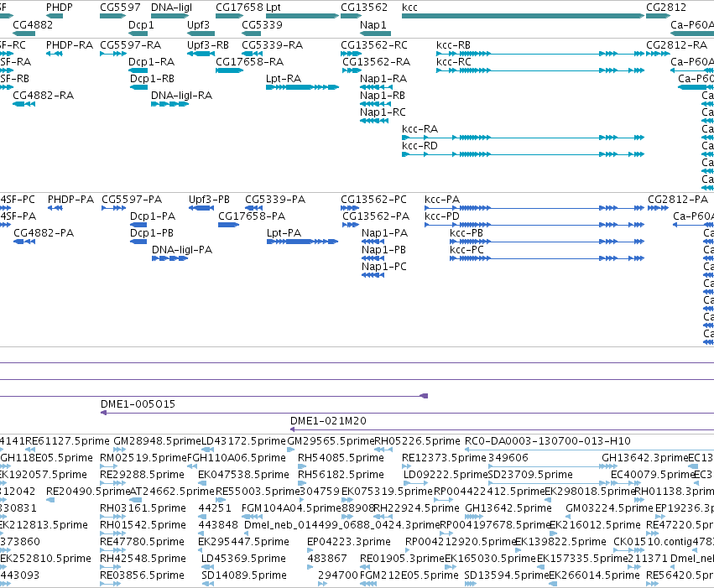Click the CG5339-RA transcript
Viewport: 714px width, 588px height.
point(252,54)
